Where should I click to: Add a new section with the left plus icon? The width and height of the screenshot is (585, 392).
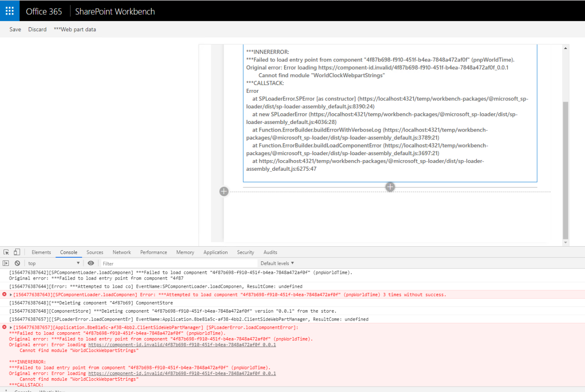pyautogui.click(x=224, y=191)
